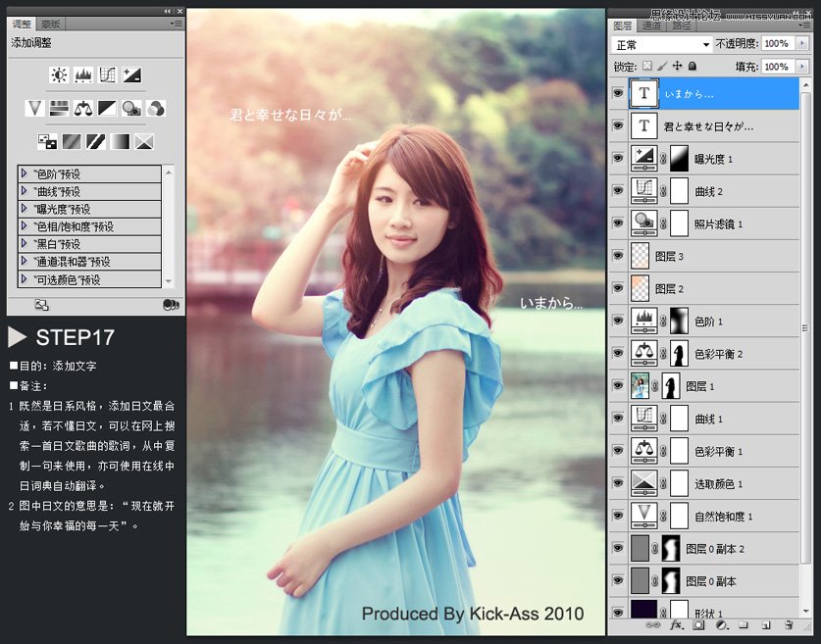Toggle visibility of the 形状 1 layer
821x644 pixels.
pyautogui.click(x=616, y=612)
